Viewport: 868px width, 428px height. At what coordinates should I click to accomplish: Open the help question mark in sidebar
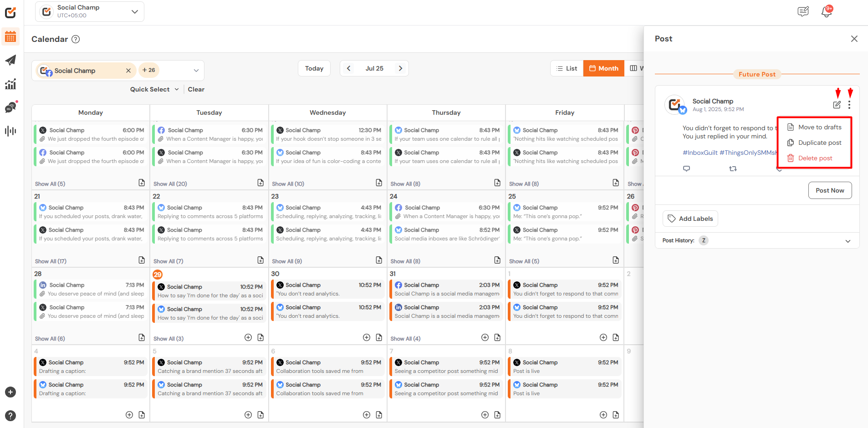(x=10, y=416)
